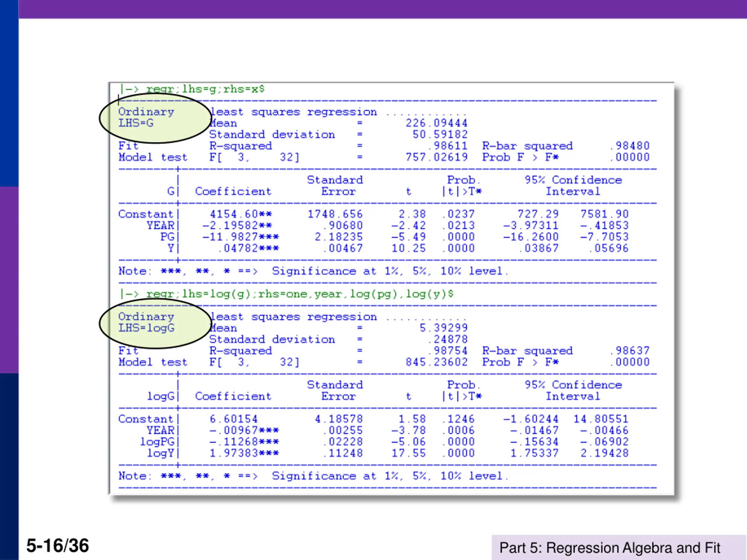Click the 'regr;lhs=g;rhs=x$' command line
The width and height of the screenshot is (747, 560).
pos(205,89)
